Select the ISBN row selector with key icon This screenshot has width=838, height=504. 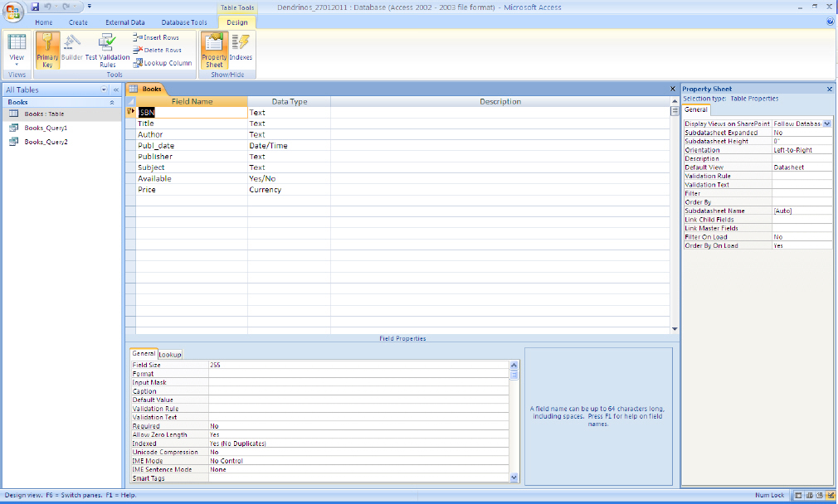pyautogui.click(x=130, y=112)
